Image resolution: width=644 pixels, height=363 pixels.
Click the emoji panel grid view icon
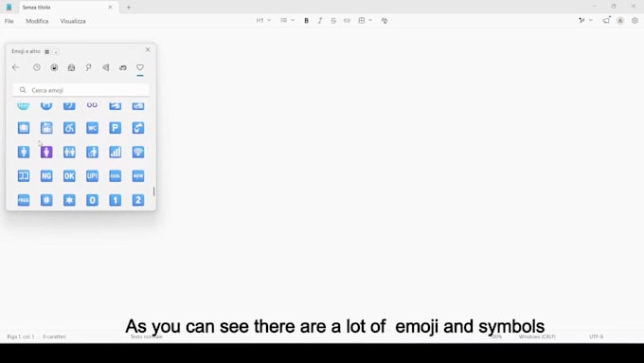point(46,52)
